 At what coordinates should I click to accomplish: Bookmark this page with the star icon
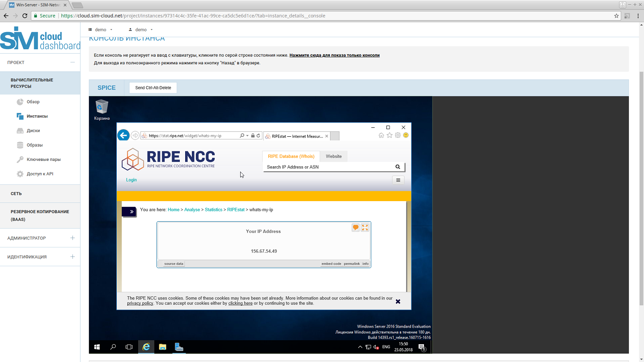(x=617, y=16)
